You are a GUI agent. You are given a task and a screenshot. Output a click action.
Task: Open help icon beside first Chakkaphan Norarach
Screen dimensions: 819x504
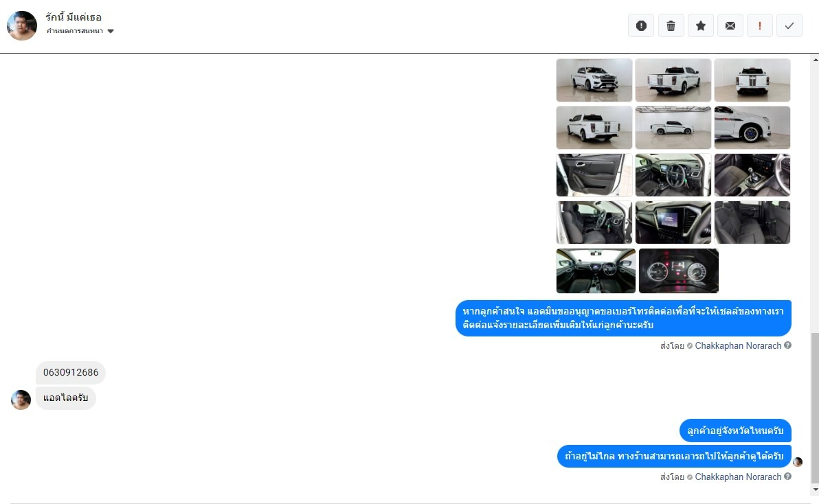coord(787,345)
